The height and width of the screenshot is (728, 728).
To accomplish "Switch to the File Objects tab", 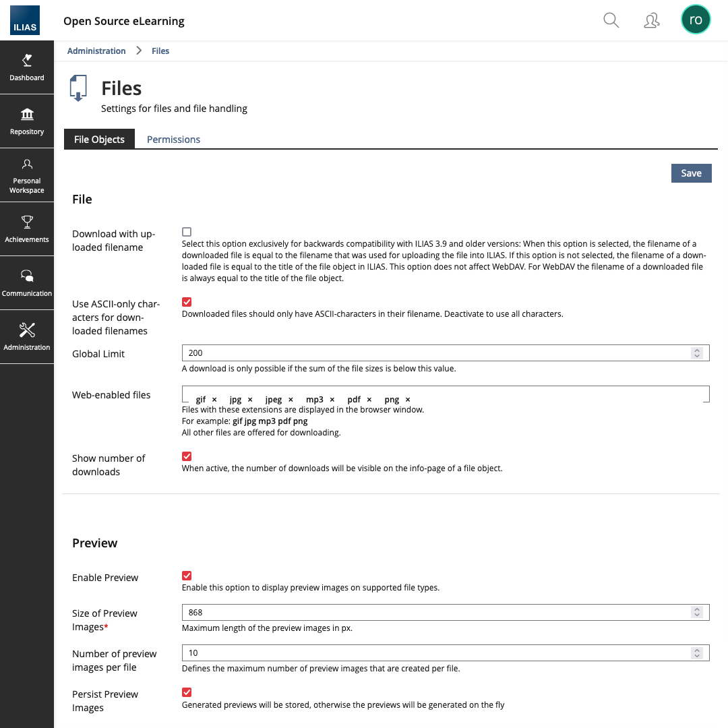I will [x=99, y=140].
